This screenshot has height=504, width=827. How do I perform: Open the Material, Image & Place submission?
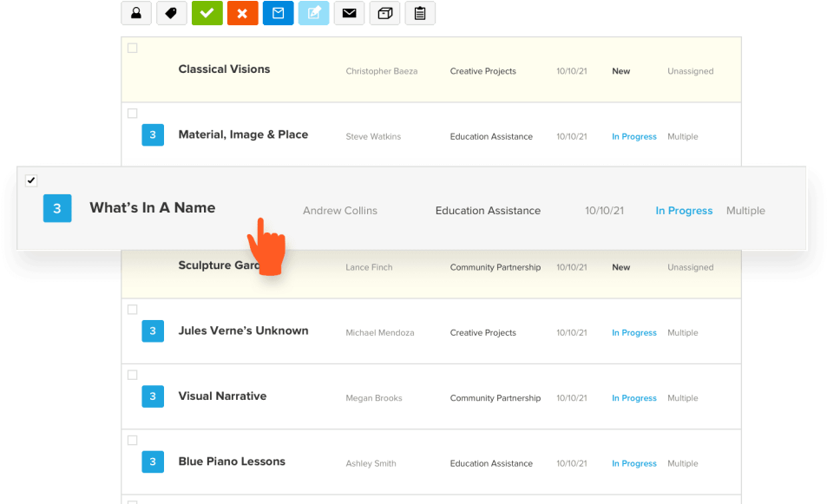click(243, 135)
